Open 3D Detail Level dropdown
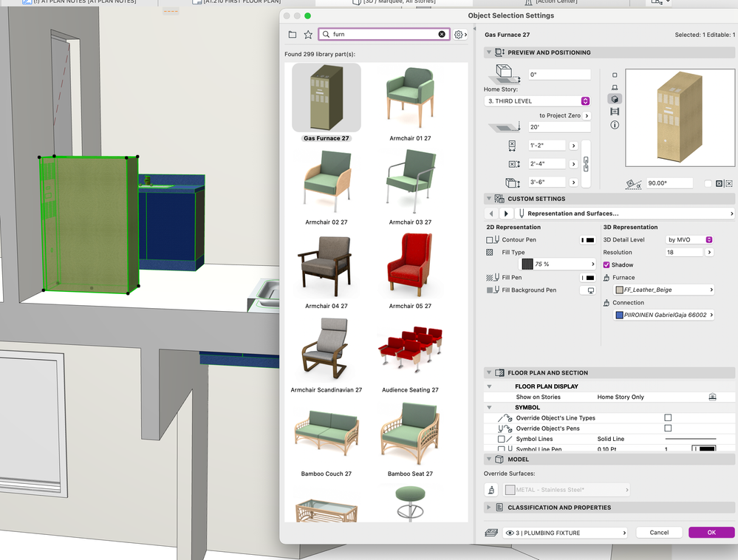Viewport: 738px width, 560px height. 689,240
